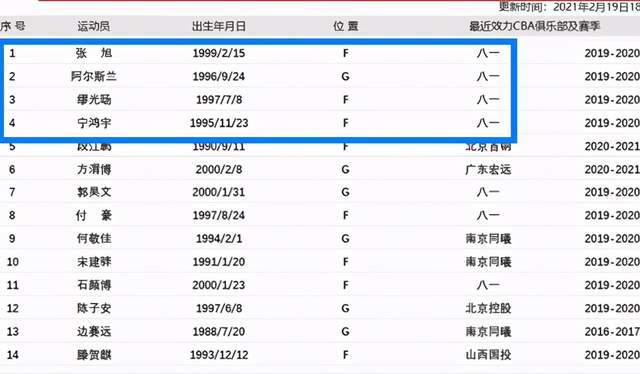The image size is (640, 374).
Task: Click birthdate 1999/2/15
Action: point(219,53)
